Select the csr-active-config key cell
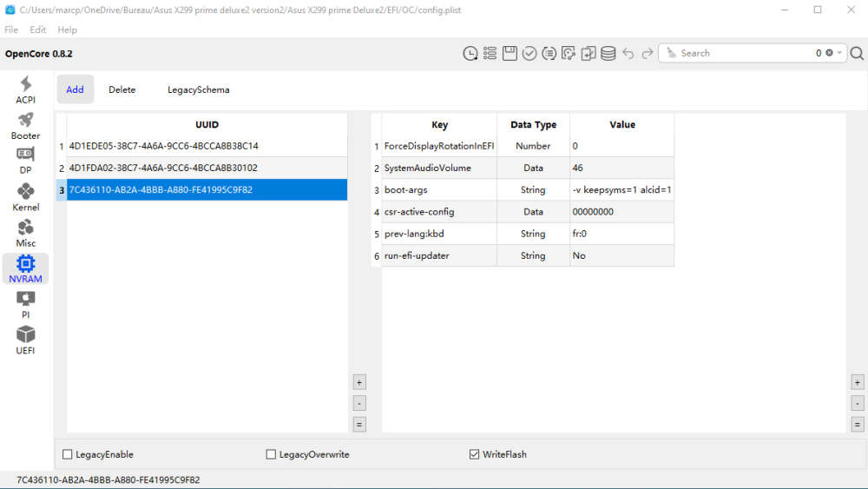This screenshot has height=489, width=868. click(439, 212)
